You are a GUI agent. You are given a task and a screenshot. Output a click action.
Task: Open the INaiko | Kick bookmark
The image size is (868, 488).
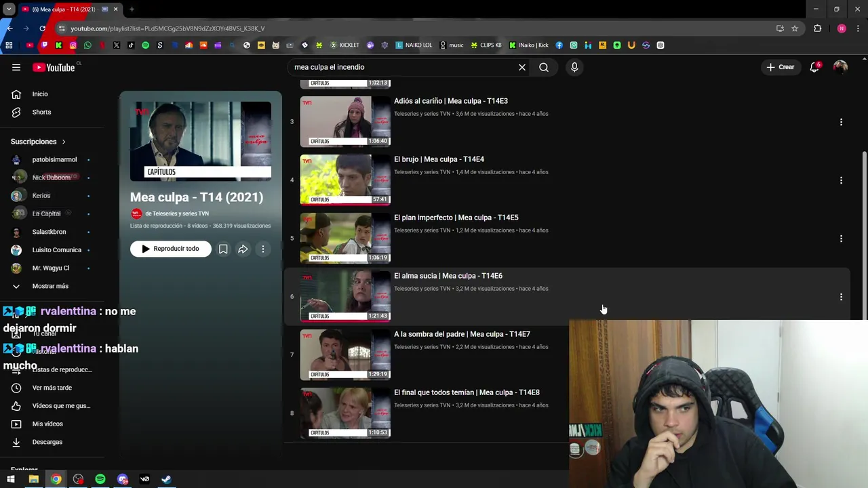click(529, 45)
